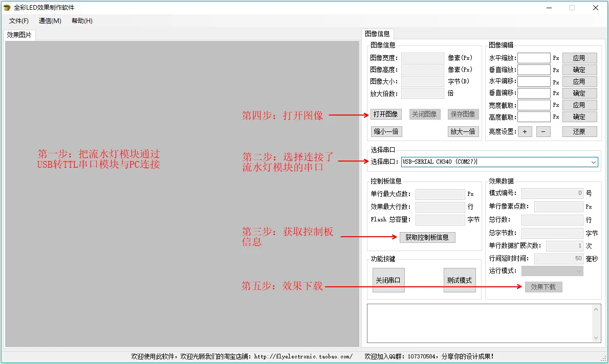Screen dimensions: 609x364
Task: Click the 测试模式 button
Action: point(460,280)
